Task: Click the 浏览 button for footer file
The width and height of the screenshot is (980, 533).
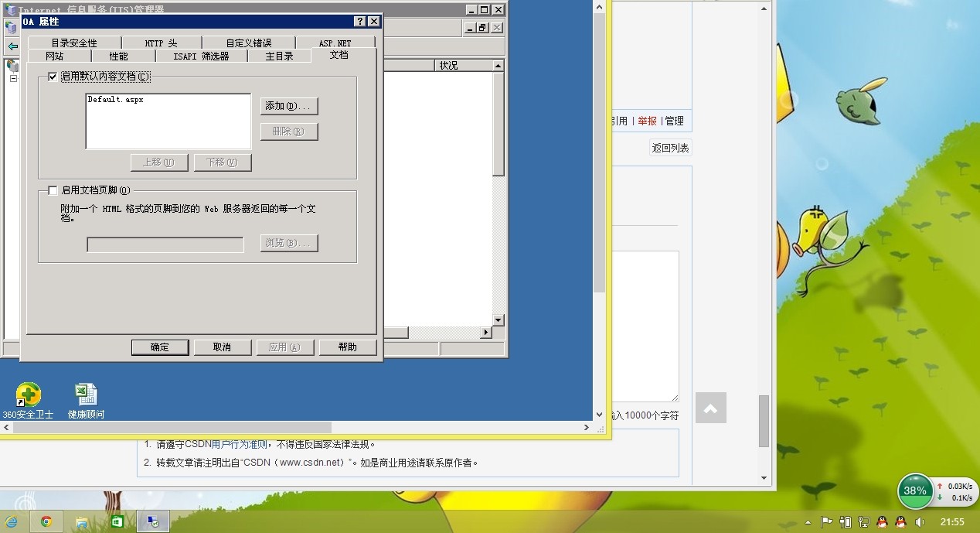Action: (289, 244)
